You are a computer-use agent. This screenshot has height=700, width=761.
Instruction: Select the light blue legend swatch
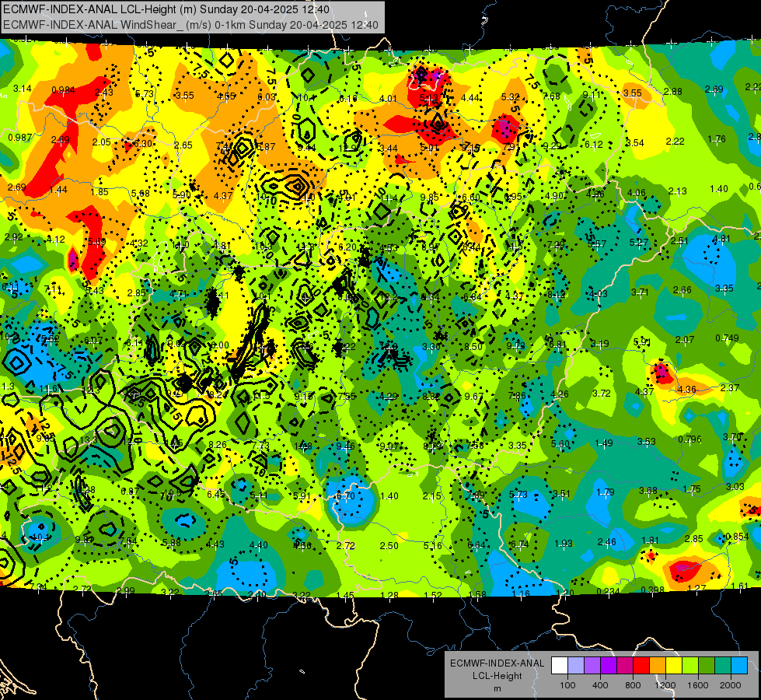coord(739,666)
